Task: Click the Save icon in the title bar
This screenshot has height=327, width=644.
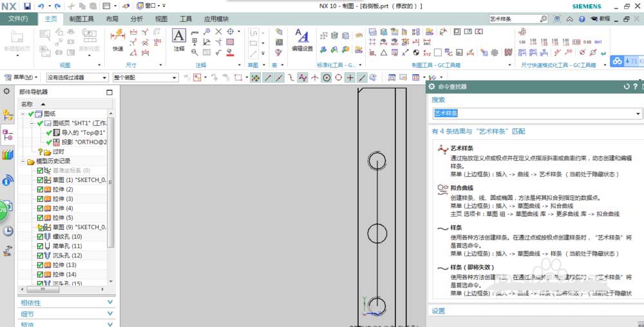Action: 27,6
